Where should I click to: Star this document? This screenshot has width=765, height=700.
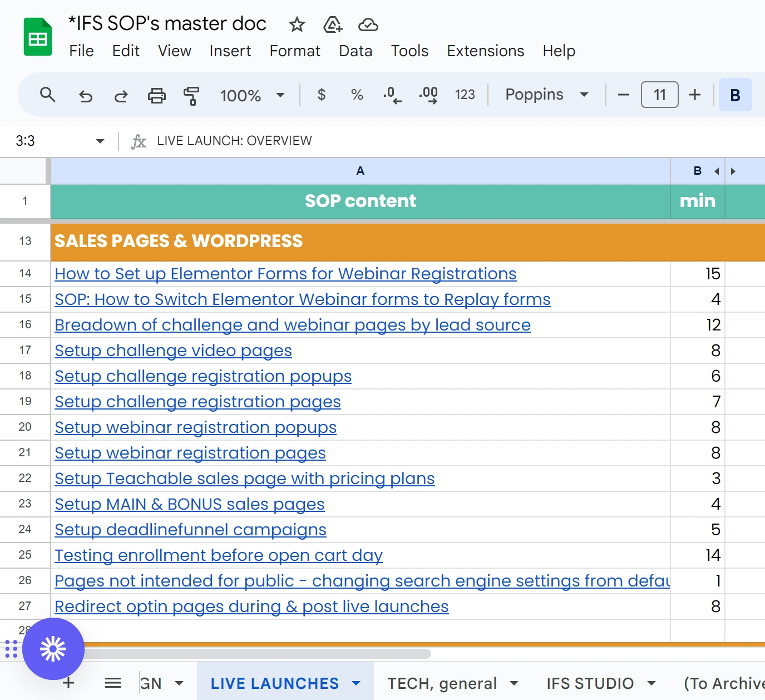(x=297, y=24)
